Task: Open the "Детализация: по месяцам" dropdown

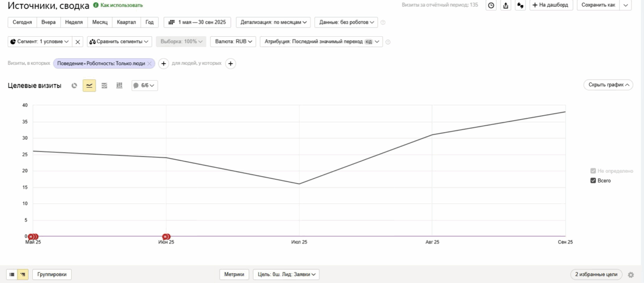Action: (273, 22)
